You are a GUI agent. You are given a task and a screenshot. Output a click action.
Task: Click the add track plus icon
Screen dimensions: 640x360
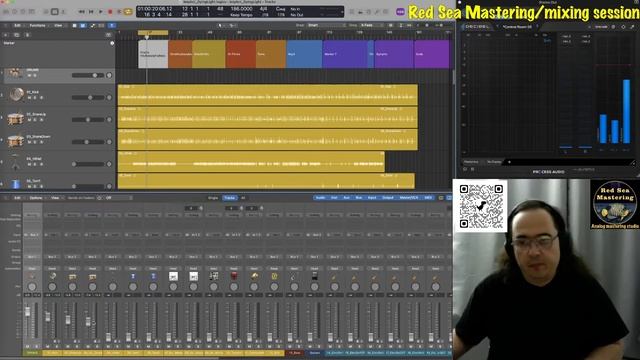[x=6, y=35]
